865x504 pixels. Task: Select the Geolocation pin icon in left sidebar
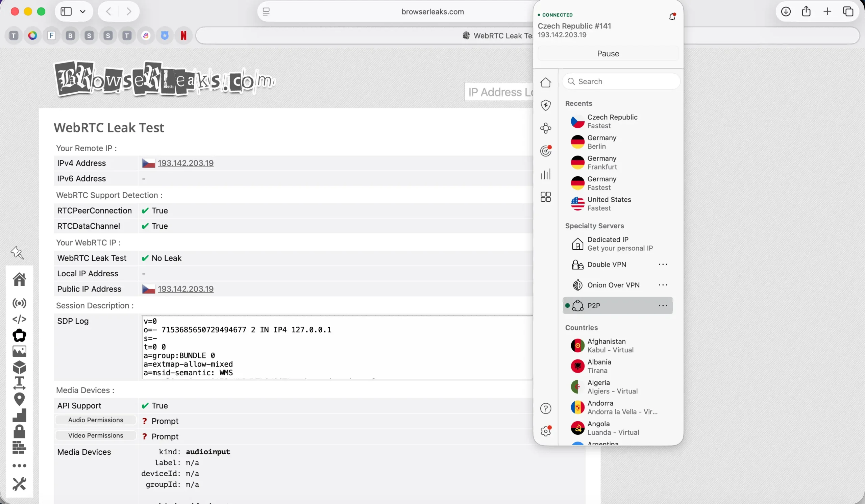20,399
